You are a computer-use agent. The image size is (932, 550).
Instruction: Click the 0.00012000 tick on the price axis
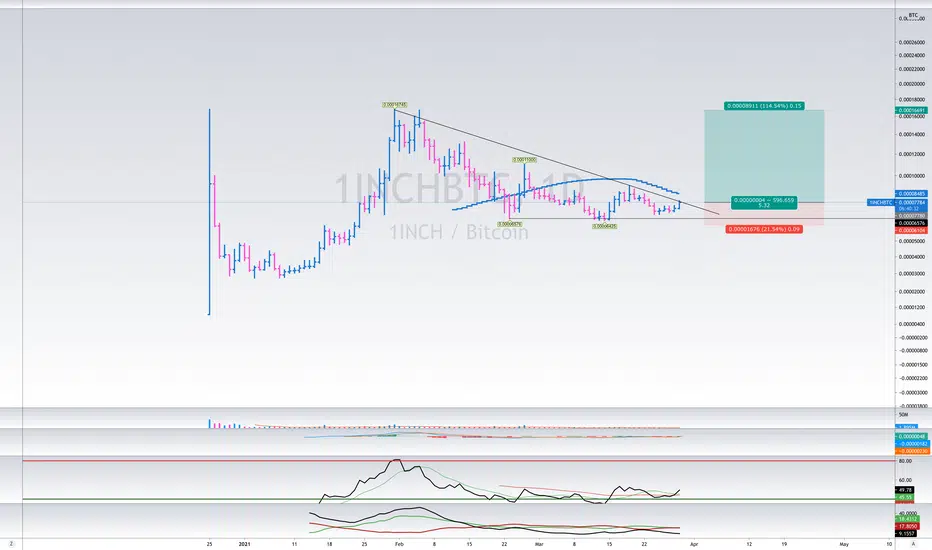pos(912,154)
